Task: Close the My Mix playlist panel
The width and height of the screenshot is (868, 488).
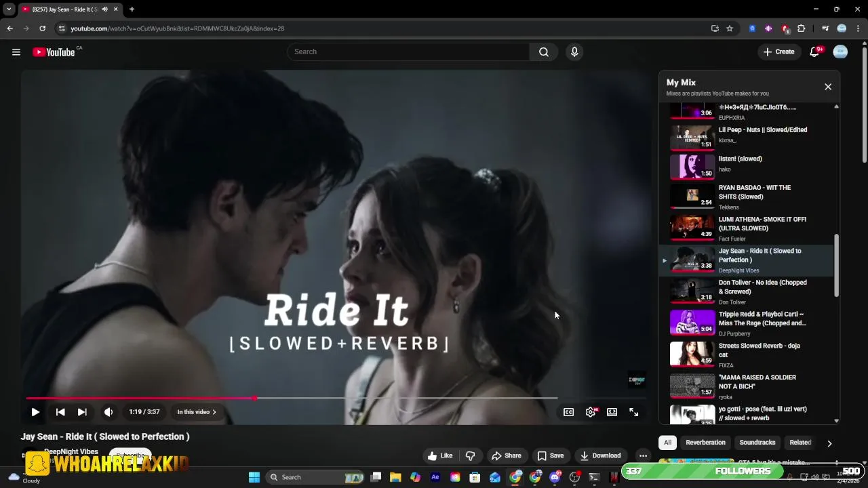Action: coord(828,87)
